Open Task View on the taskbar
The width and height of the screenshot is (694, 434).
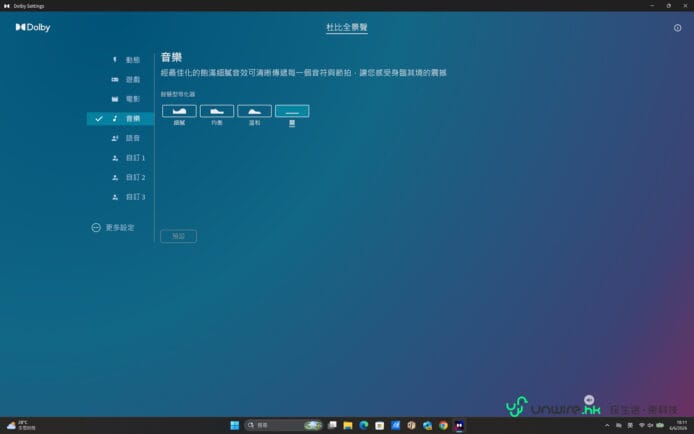click(x=332, y=425)
